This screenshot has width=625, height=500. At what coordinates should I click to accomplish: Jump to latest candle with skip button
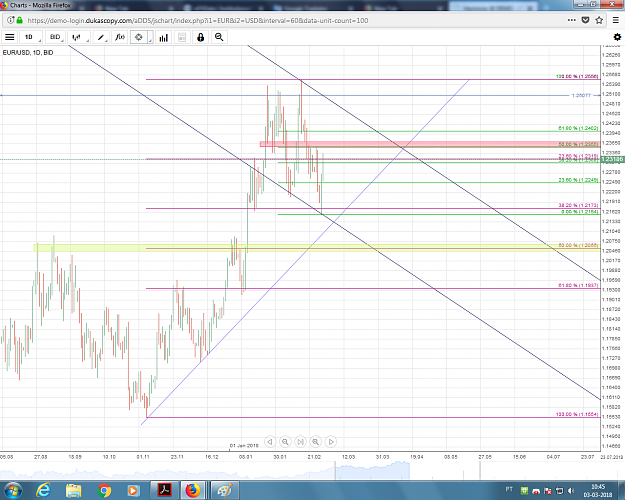point(300,442)
